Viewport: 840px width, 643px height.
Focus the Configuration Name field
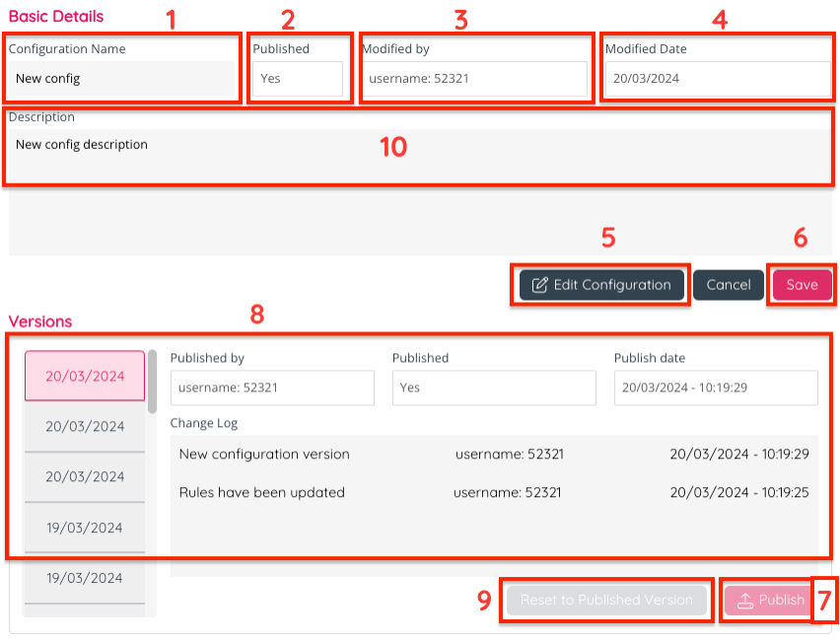click(x=122, y=79)
